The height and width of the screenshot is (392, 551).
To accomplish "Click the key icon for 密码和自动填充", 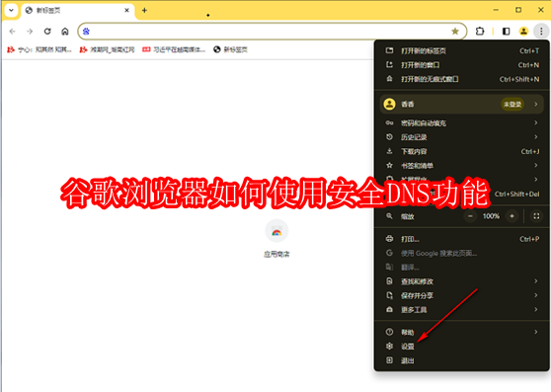I will click(389, 123).
